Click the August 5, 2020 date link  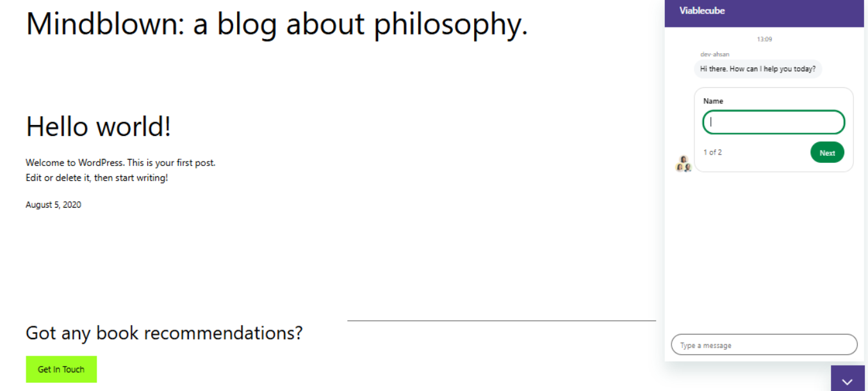point(53,205)
